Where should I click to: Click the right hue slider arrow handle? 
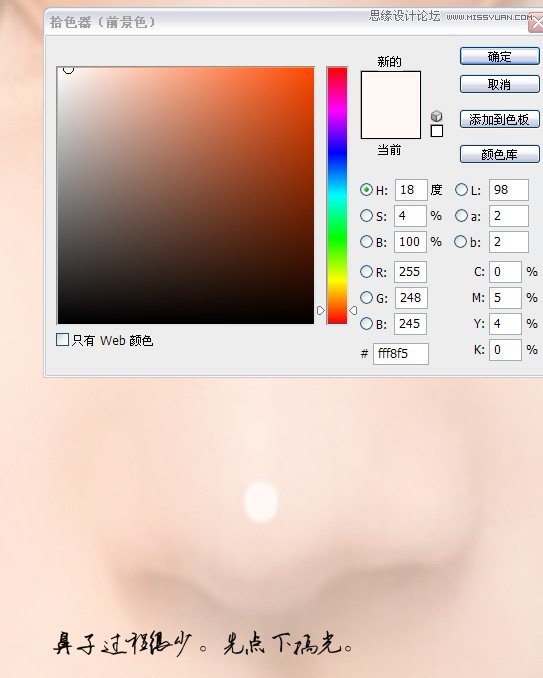[x=353, y=310]
